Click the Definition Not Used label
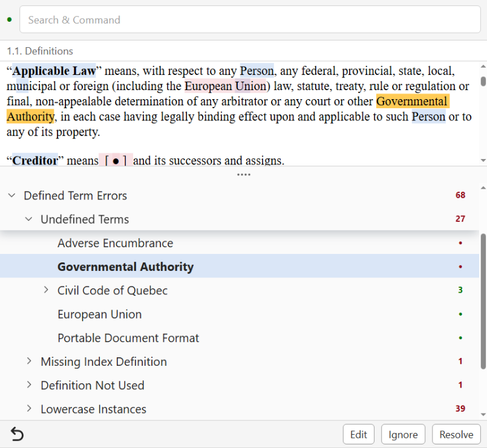Image resolution: width=487 pixels, height=448 pixels. tap(93, 385)
